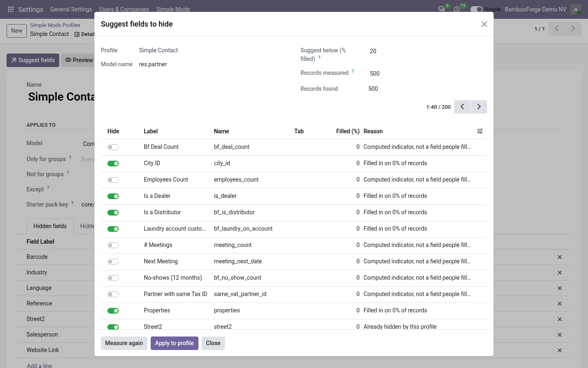Open the BambooForge Demo NV company switcher

[535, 9]
